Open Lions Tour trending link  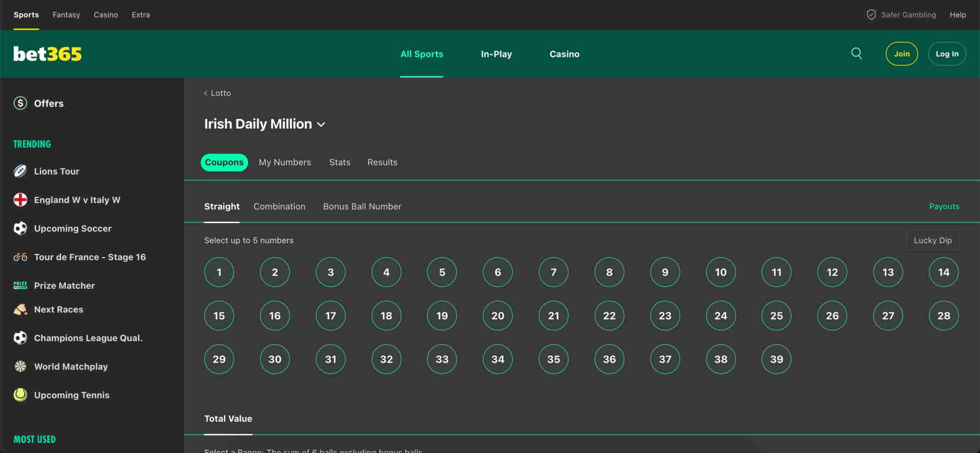tap(56, 171)
